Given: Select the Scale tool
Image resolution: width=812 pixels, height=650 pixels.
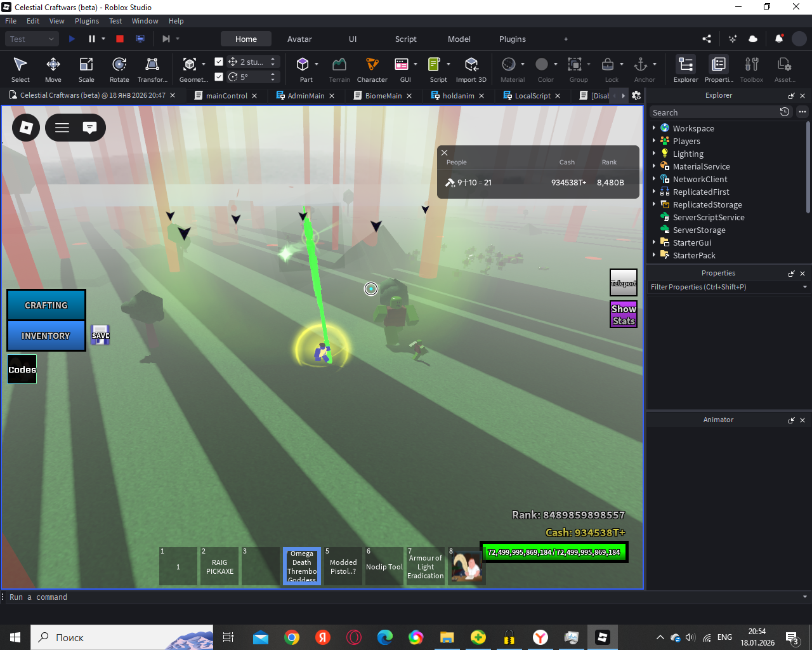Looking at the screenshot, I should [86, 70].
